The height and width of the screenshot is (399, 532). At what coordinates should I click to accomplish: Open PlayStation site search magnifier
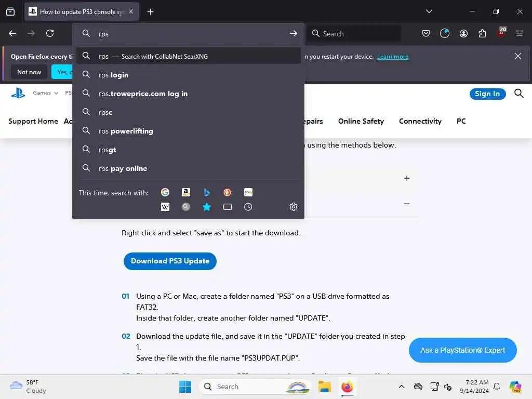click(x=519, y=94)
